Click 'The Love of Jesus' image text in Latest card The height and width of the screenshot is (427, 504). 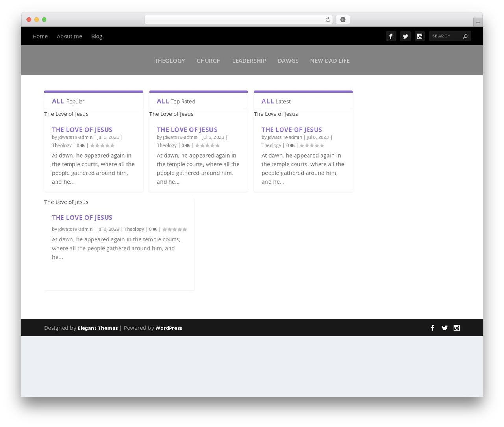pyautogui.click(x=276, y=114)
